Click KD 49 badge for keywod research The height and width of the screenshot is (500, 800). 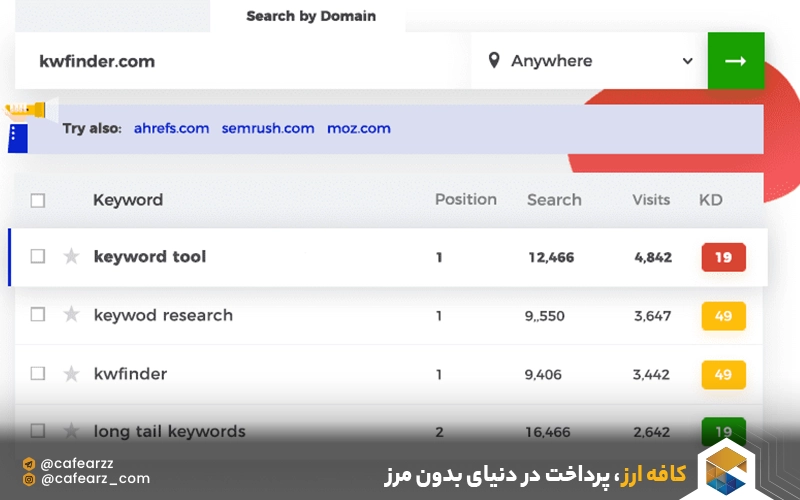723,316
